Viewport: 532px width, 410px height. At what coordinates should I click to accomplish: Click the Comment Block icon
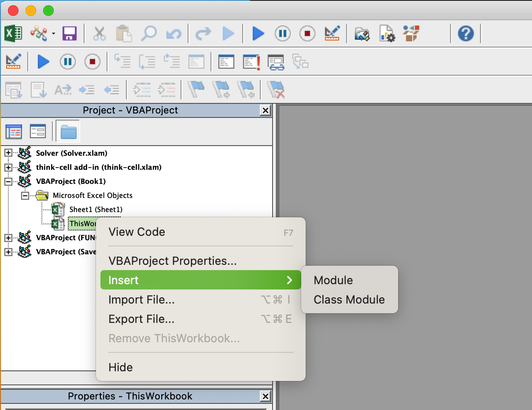click(142, 90)
